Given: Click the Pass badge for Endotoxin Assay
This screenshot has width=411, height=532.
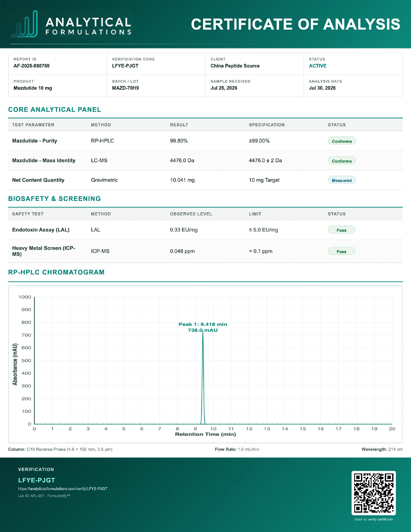Looking at the screenshot, I should (341, 230).
